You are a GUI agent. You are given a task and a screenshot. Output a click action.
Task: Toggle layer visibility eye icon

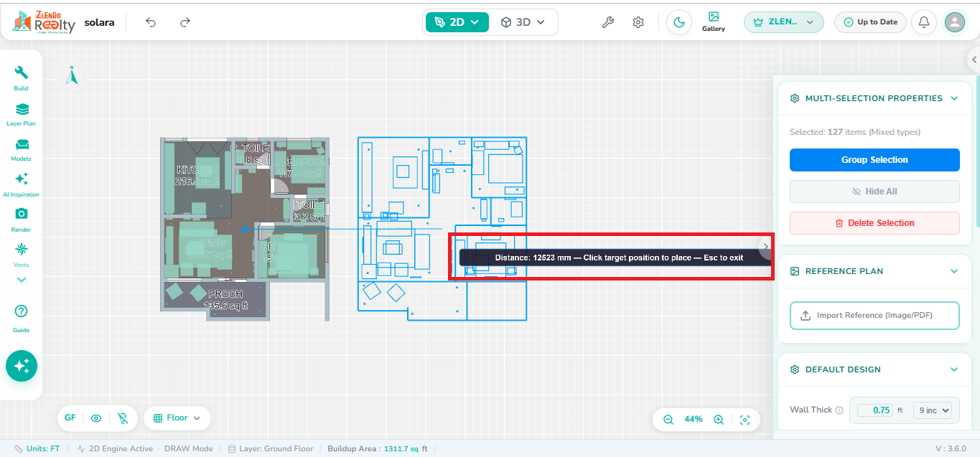96,418
